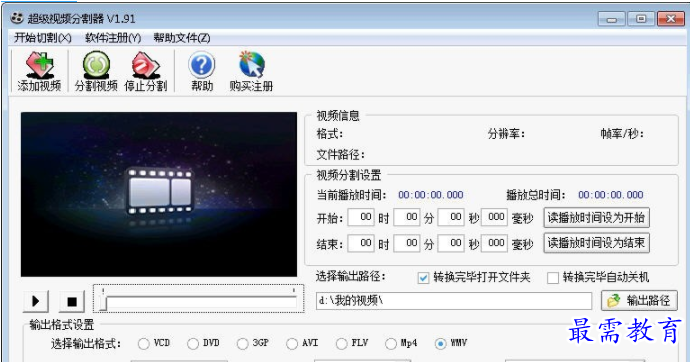The width and height of the screenshot is (690, 362).
Task: Start splitting with 分割视频 icon
Action: tap(96, 71)
